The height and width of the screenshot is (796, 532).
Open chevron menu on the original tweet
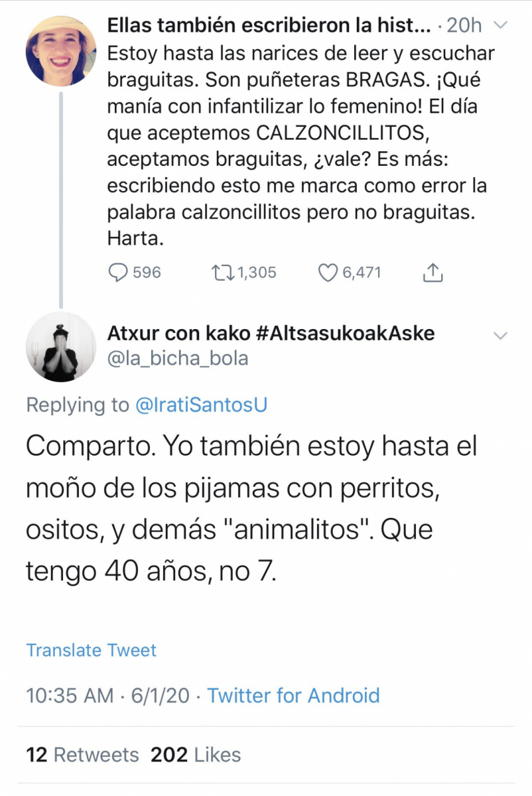pos(501,25)
